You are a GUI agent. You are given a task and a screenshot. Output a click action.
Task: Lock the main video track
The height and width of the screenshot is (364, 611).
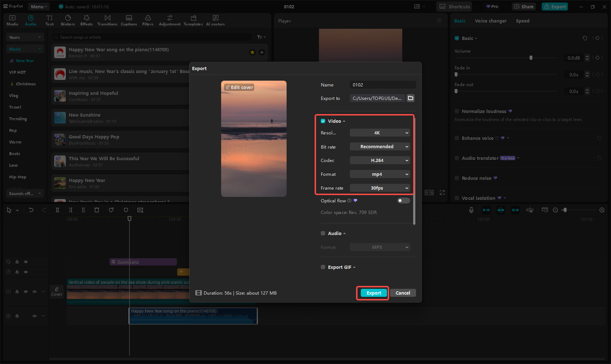[17, 291]
